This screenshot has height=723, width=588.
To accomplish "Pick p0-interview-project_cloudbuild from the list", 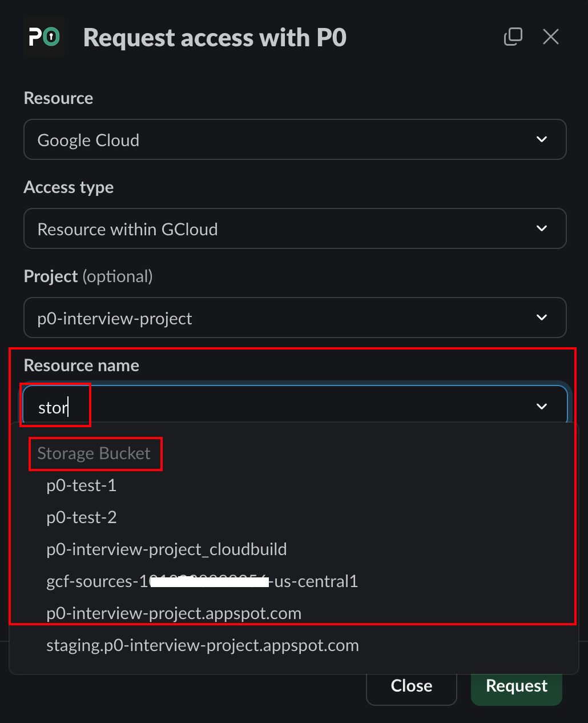I will pos(167,549).
